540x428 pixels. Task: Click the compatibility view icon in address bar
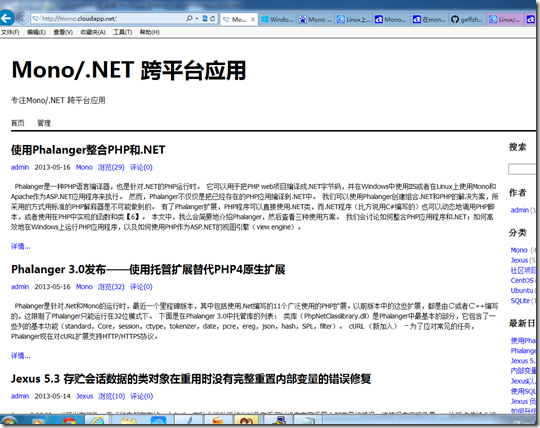pos(205,19)
